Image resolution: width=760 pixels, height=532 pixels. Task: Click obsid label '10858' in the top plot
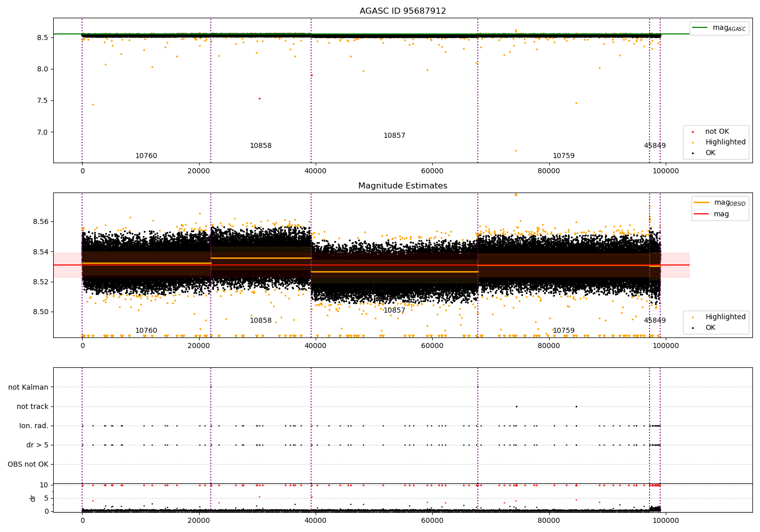260,146
